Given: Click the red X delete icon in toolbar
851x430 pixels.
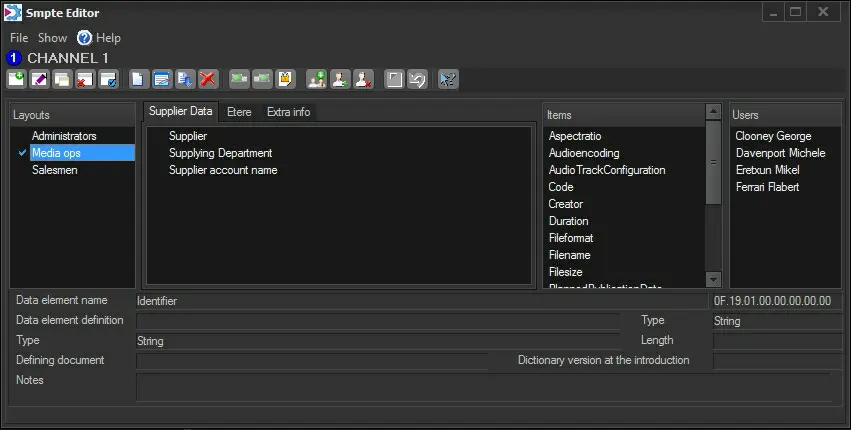Looking at the screenshot, I should [x=208, y=78].
